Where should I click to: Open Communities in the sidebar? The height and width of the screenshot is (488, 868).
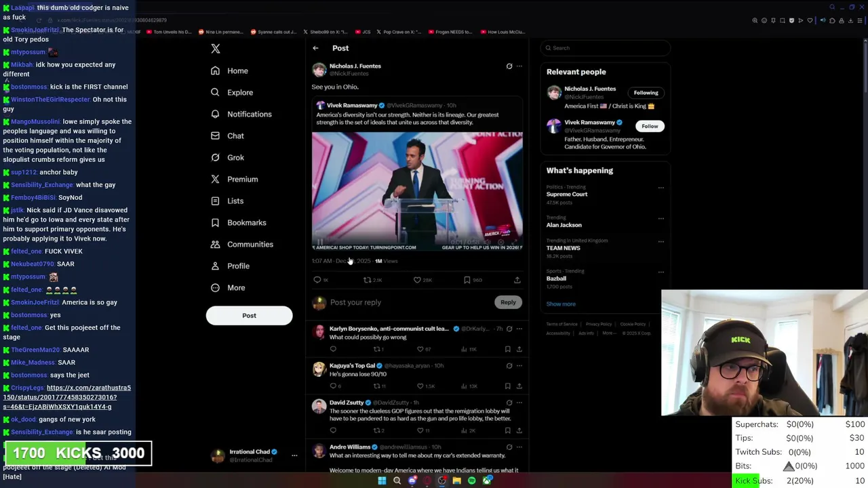241,244
